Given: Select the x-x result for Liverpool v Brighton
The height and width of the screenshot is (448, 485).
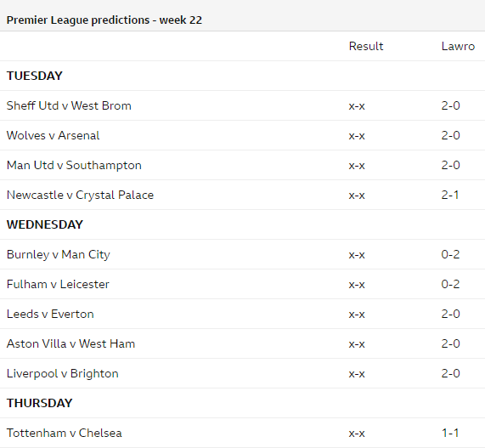Looking at the screenshot, I should 357,374.
